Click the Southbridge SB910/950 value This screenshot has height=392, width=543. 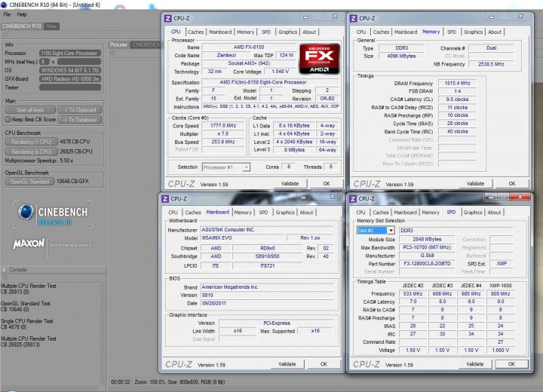point(267,256)
